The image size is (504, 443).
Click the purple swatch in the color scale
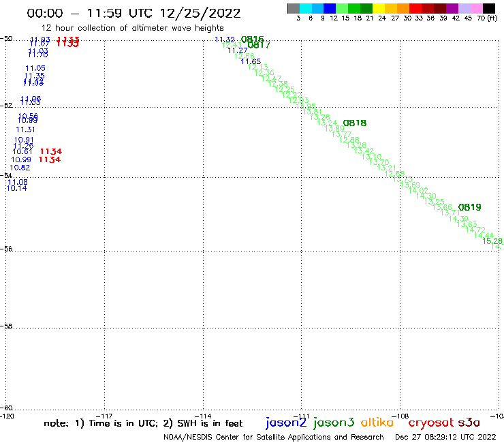452,8
